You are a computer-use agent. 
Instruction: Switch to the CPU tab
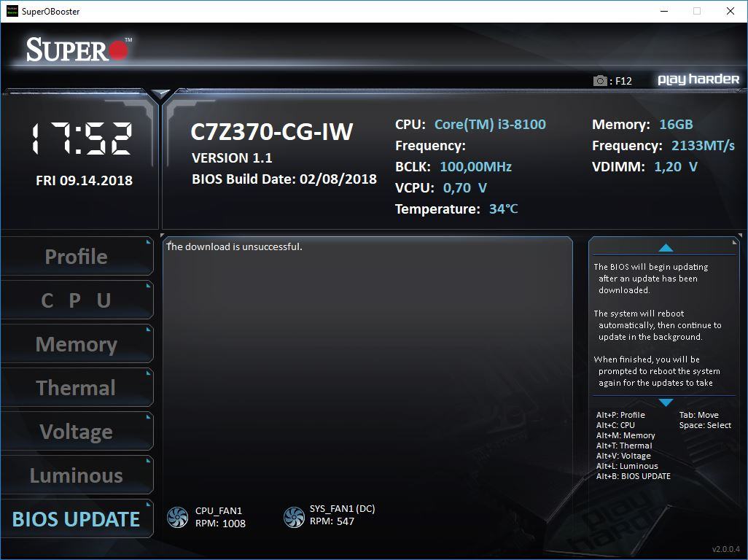[x=77, y=300]
